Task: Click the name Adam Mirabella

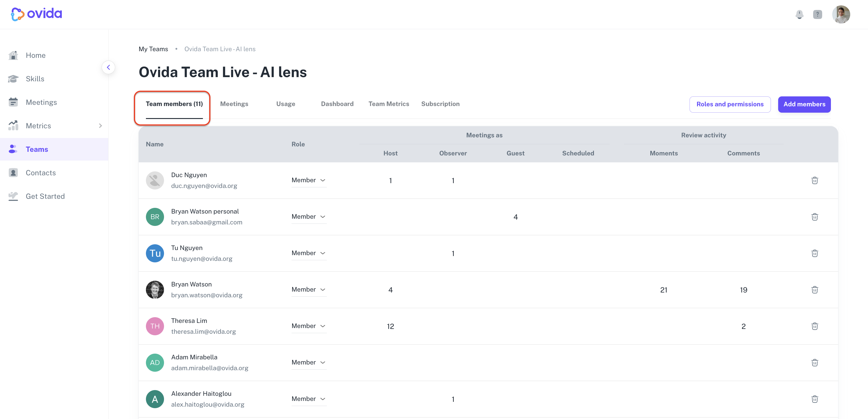Action: pos(194,357)
